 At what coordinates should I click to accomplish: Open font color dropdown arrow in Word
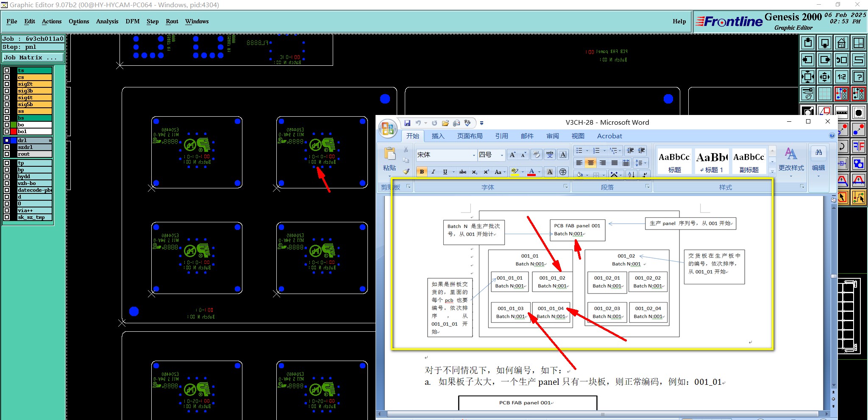pos(539,172)
